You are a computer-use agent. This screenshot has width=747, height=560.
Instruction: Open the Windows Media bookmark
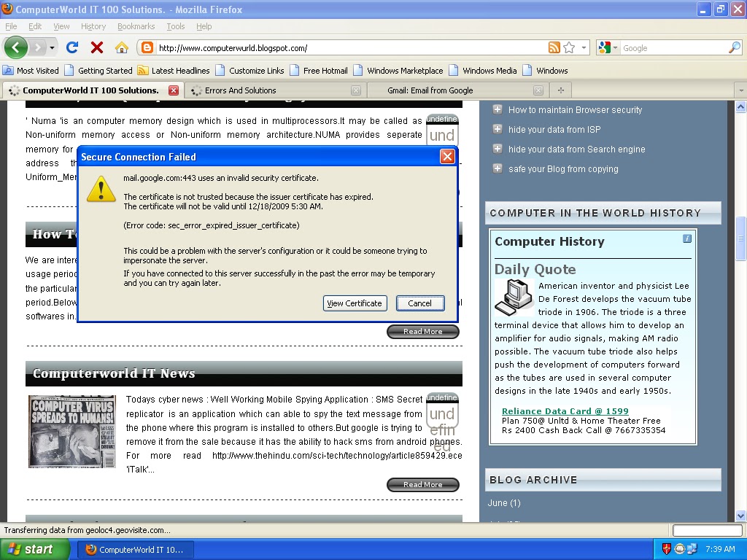(483, 71)
